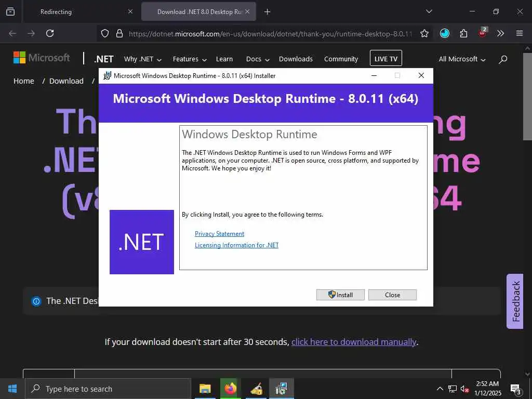
Task: Close the Download .NET 8.0 Desktop Runtime tab
Action: coord(247,11)
